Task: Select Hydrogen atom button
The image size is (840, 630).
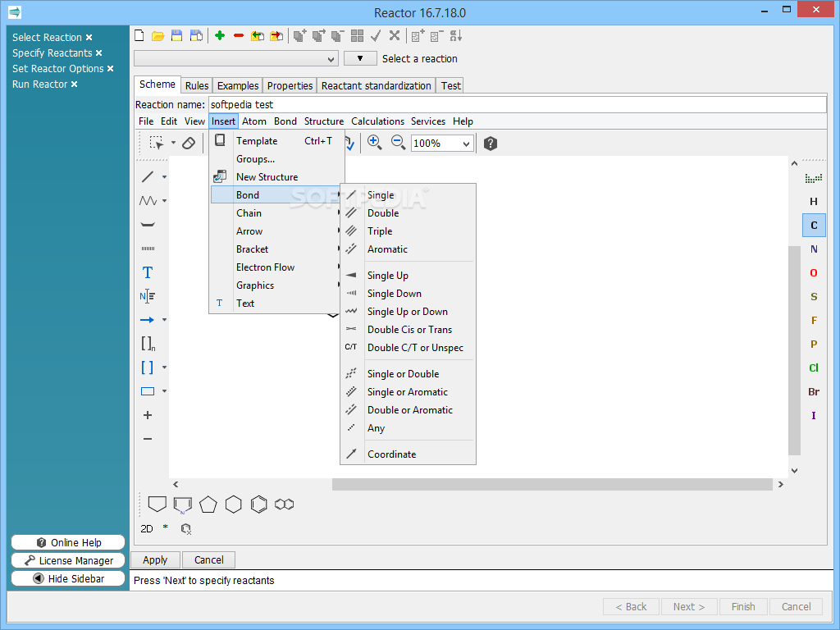Action: click(814, 202)
